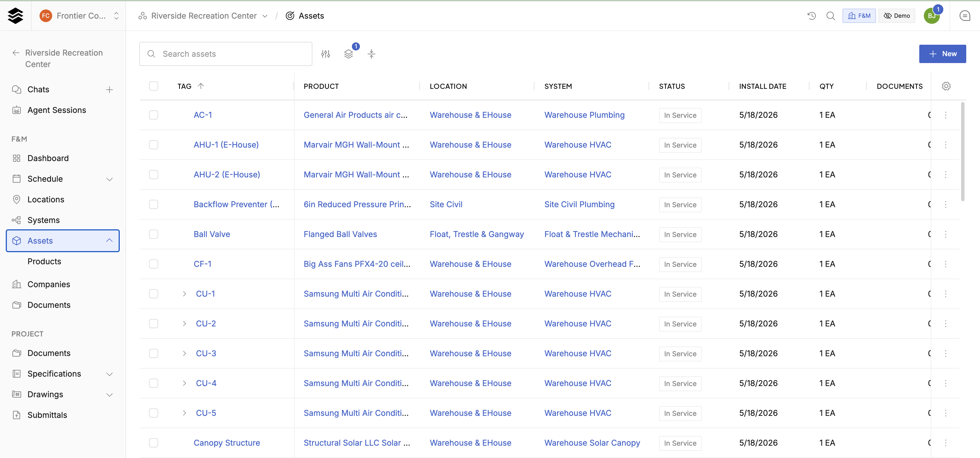Open global search magnifier icon
This screenshot has width=980, height=458.
(830, 15)
